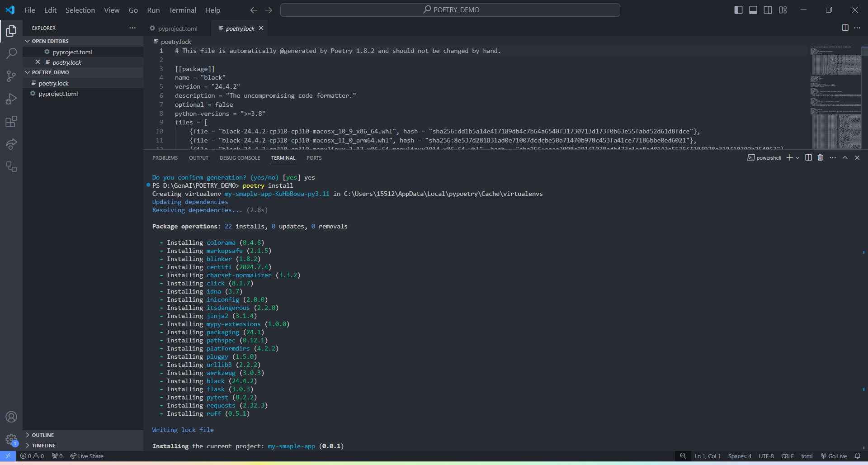Open Source Control view
This screenshot has width=868, height=465.
pos(11,76)
